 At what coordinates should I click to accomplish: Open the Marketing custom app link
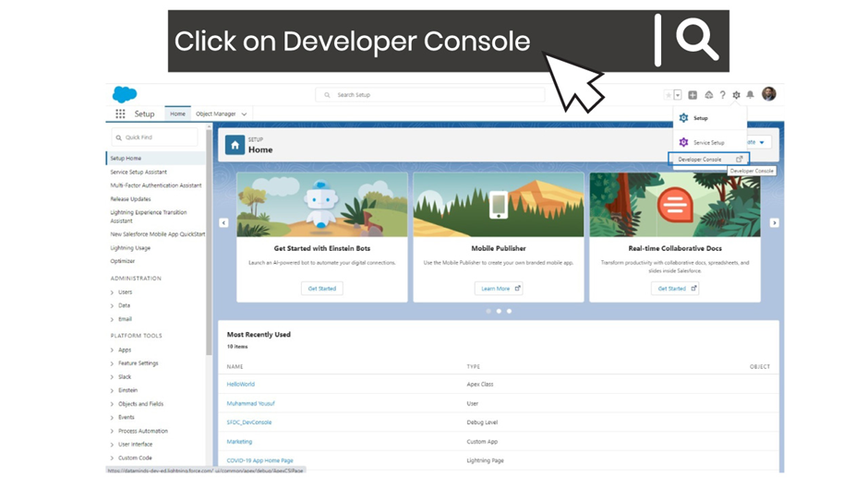coord(239,442)
